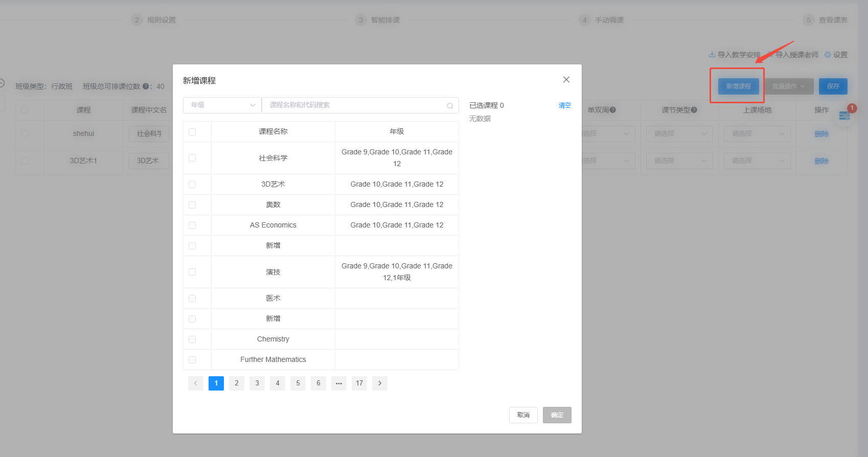
Task: Jump to page 17 of courses
Action: [x=359, y=383]
